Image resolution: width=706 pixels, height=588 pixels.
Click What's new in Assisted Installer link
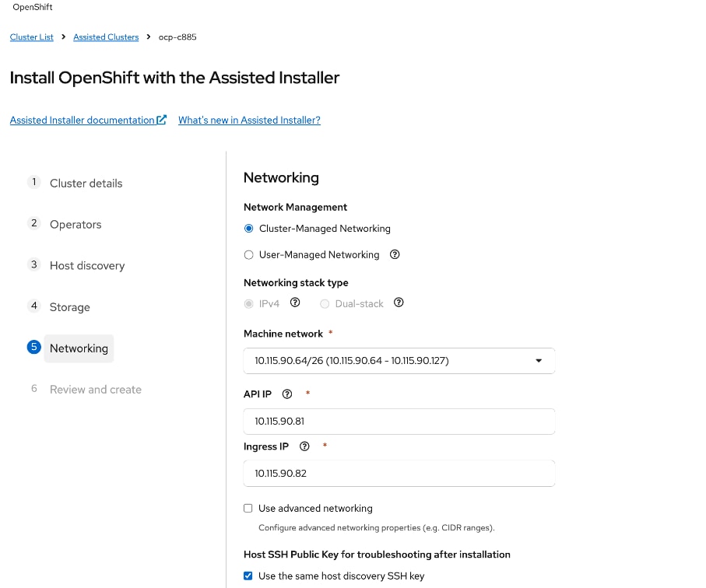(249, 120)
